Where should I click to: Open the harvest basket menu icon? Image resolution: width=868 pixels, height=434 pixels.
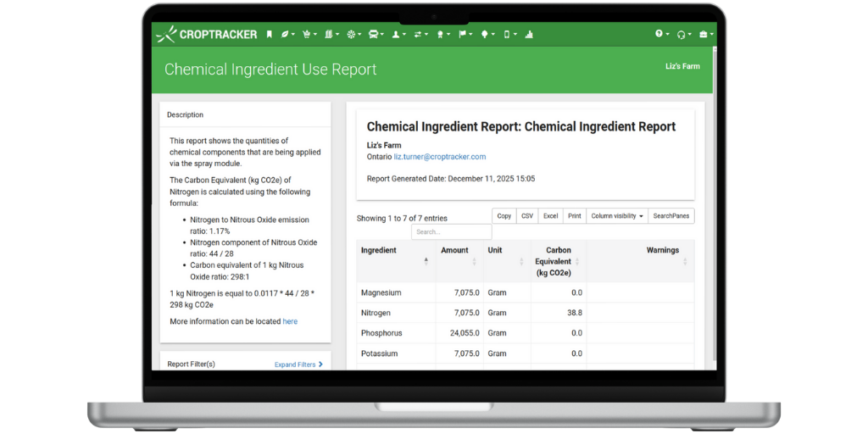tap(306, 35)
